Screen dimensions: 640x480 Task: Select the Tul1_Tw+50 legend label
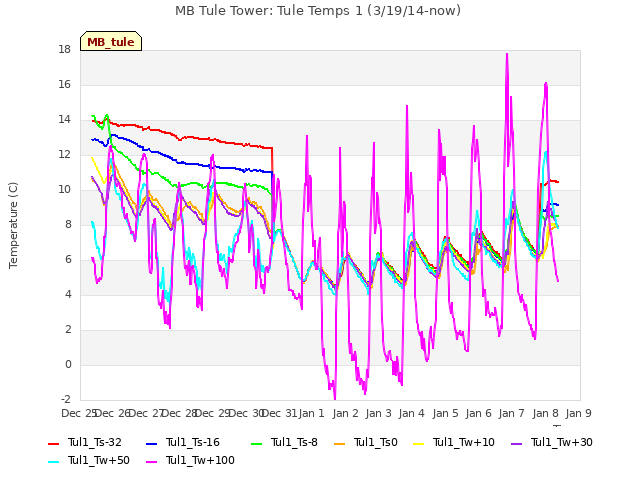(x=99, y=460)
